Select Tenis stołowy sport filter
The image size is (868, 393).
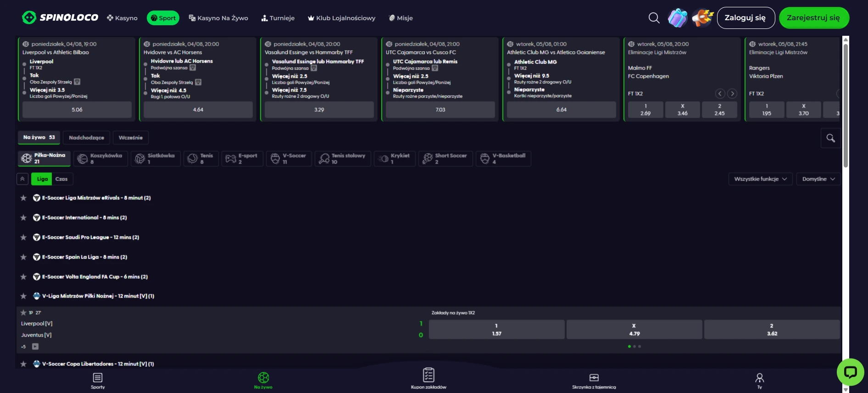pyautogui.click(x=343, y=158)
